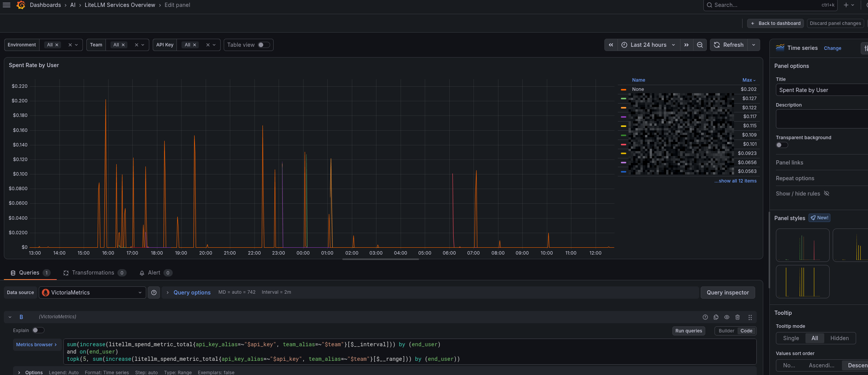Go to Dashboards breadcrumb
This screenshot has width=868, height=375.
[45, 5]
